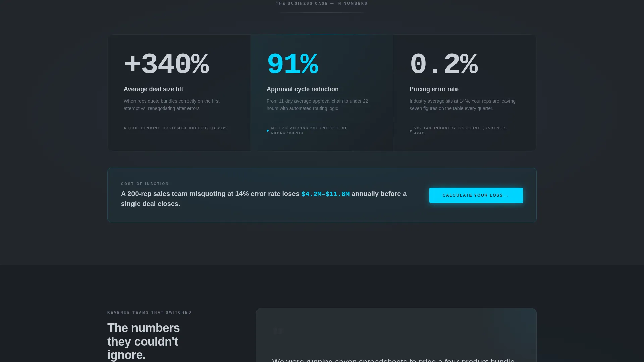This screenshot has height=362, width=644.
Task: Select the +340% statistic figure
Action: coord(166,64)
